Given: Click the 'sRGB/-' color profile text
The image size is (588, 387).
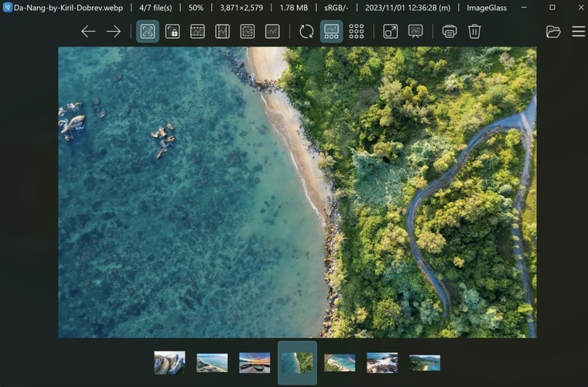Looking at the screenshot, I should pyautogui.click(x=337, y=8).
